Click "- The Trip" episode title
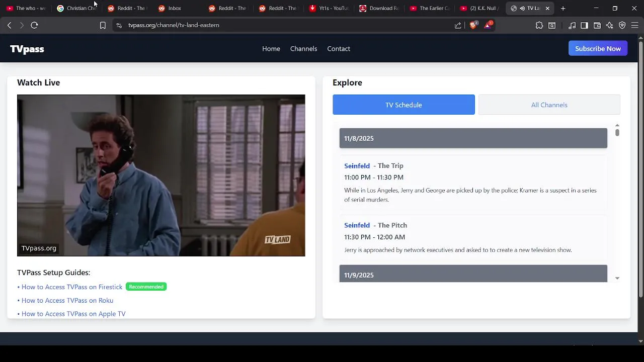The width and height of the screenshot is (644, 362). [388, 166]
